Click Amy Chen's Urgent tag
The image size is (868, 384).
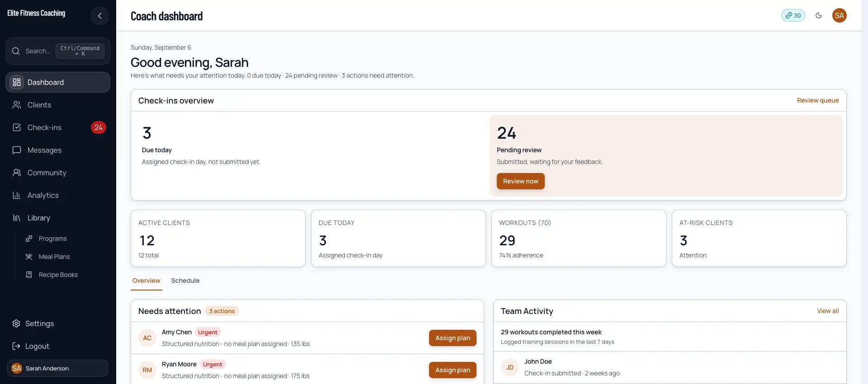[x=208, y=332]
